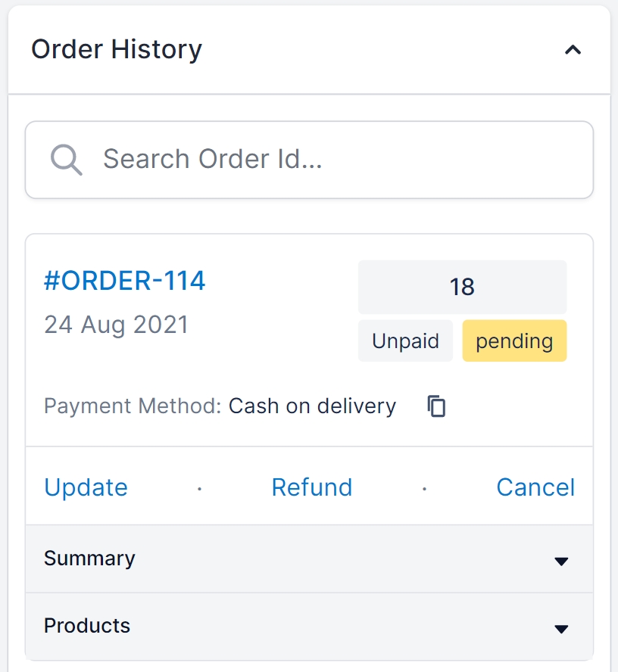Click the Summary section label

(89, 558)
